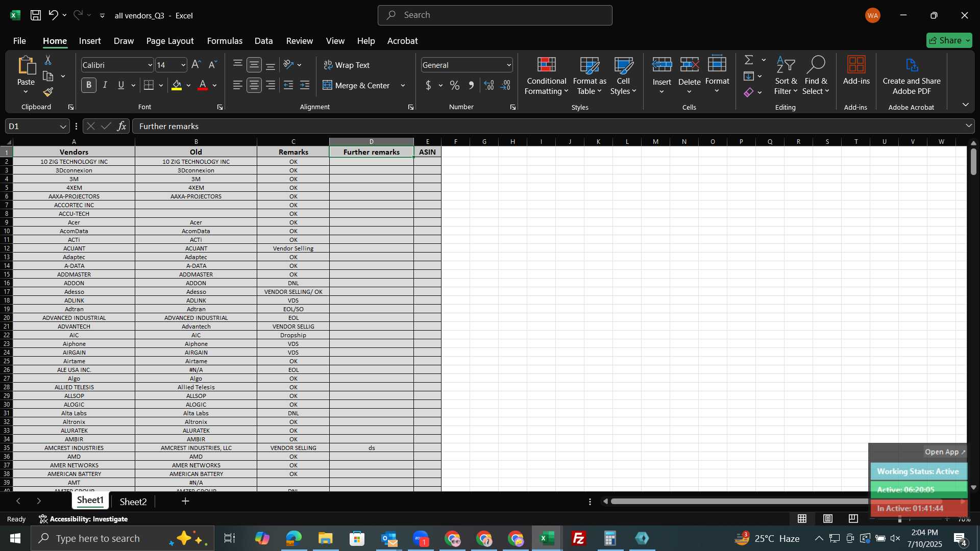Screen dimensions: 980x551
Task: Open the font name dropdown
Action: coord(150,65)
